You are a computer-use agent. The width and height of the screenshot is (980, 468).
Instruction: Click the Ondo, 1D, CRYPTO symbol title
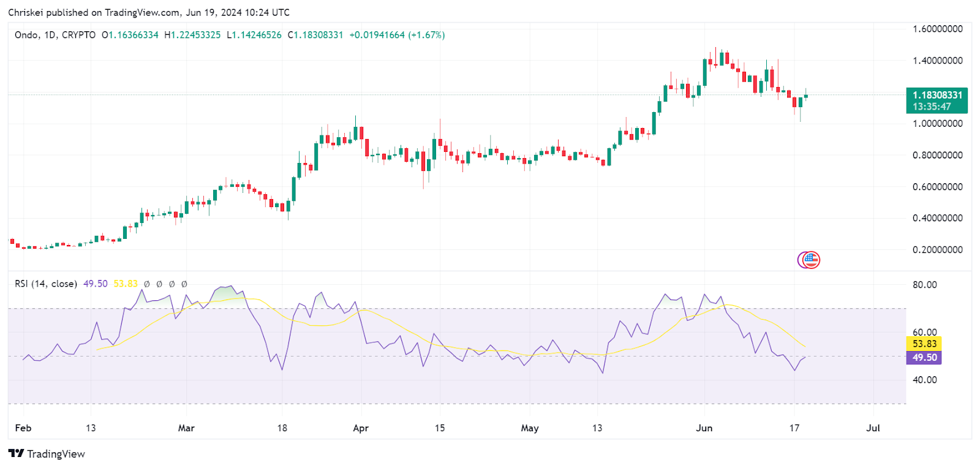55,35
